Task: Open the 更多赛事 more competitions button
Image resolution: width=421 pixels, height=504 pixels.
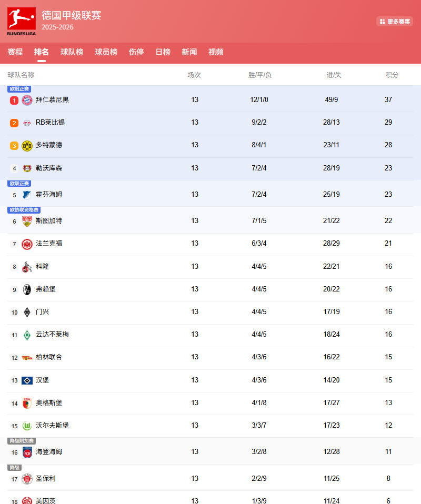Action: (395, 22)
